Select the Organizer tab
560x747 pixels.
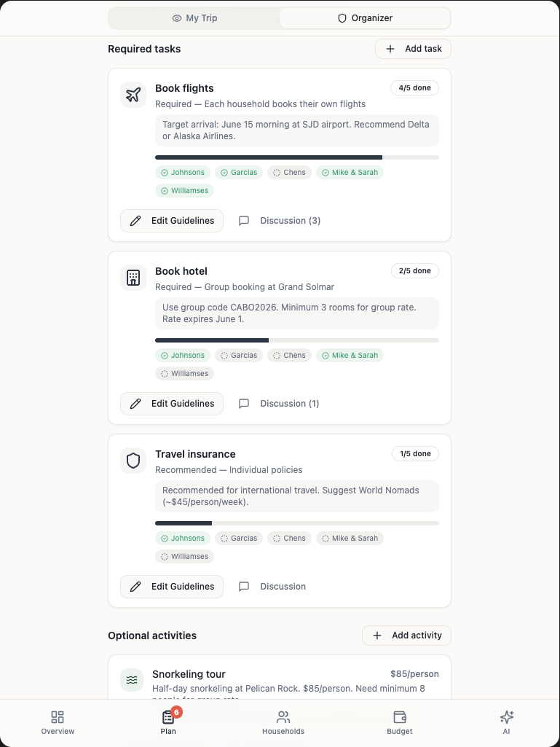click(x=365, y=18)
